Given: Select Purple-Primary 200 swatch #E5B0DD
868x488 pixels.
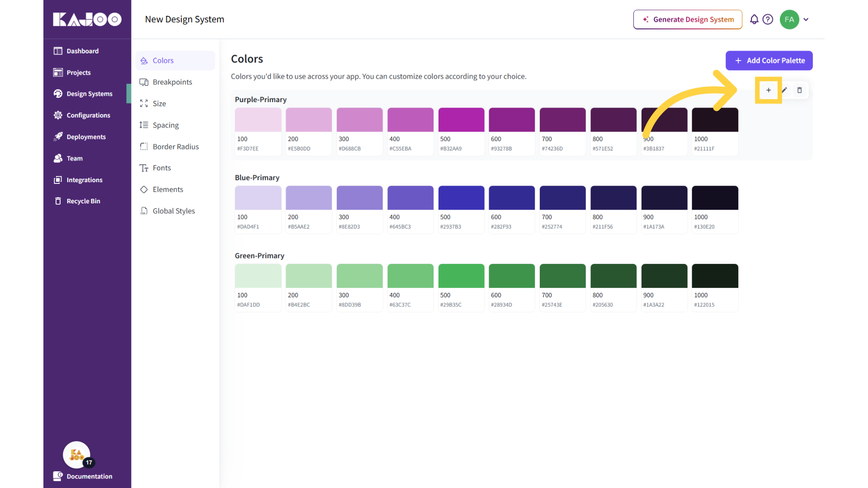Looking at the screenshot, I should point(309,132).
